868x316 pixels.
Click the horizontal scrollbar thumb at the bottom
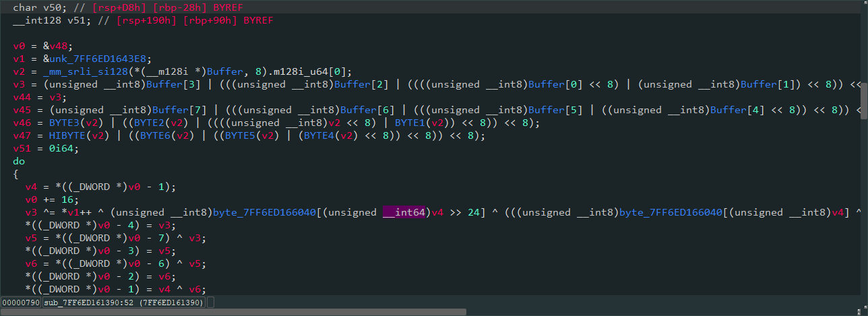pos(233,312)
